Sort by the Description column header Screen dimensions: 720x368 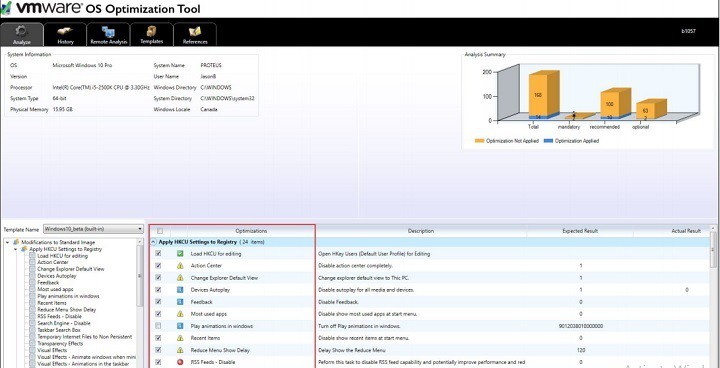(x=421, y=231)
